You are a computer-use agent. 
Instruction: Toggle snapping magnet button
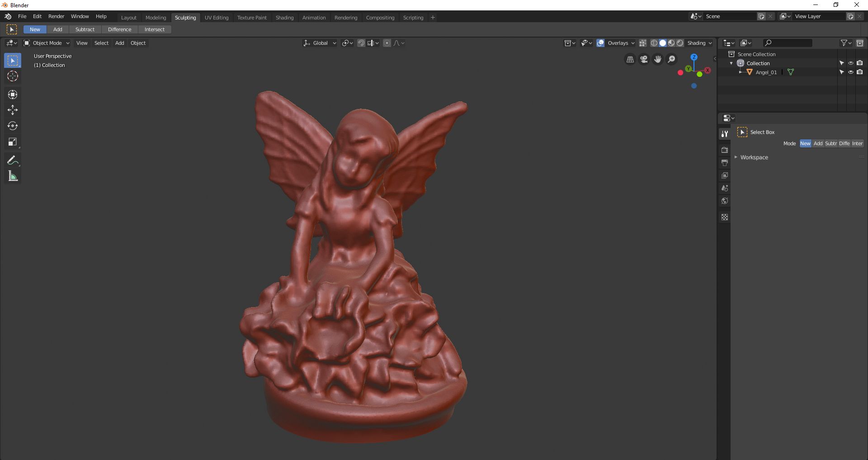coord(361,43)
